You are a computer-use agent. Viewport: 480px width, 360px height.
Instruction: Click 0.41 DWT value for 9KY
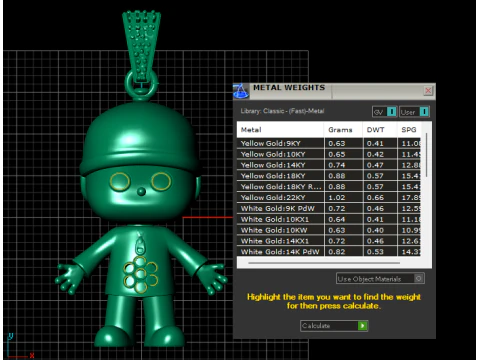click(x=375, y=144)
